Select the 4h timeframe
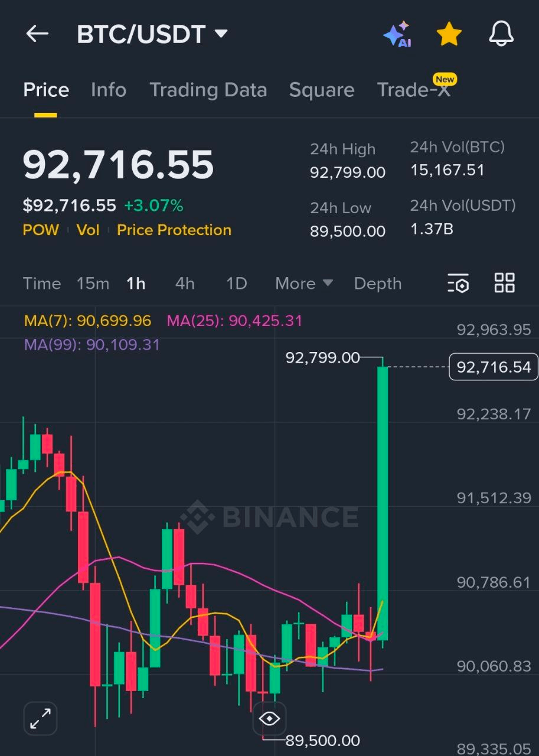 tap(184, 283)
